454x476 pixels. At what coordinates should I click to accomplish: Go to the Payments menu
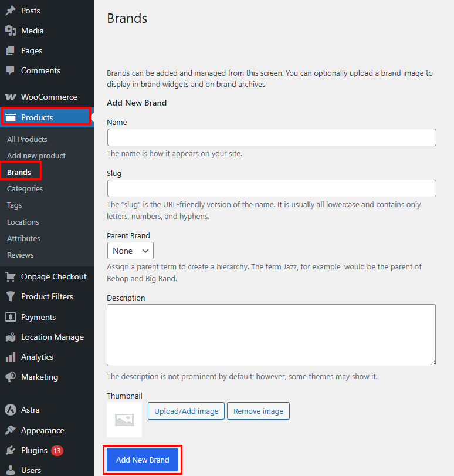pyautogui.click(x=47, y=317)
